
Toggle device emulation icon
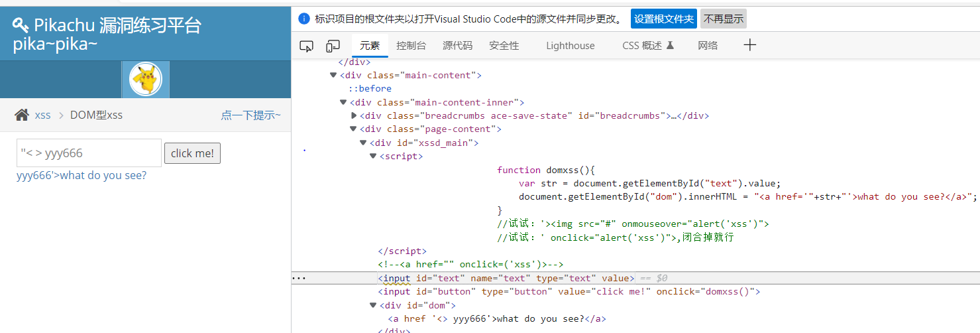333,46
